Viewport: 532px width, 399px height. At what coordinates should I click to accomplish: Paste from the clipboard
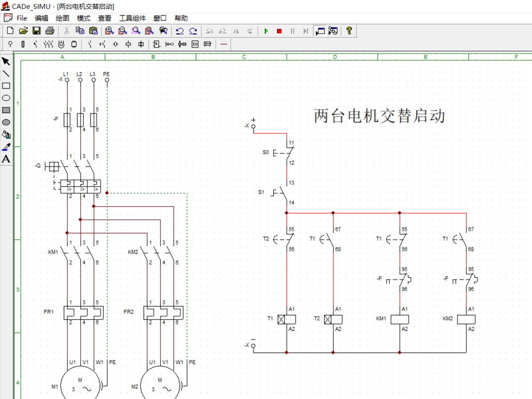(94, 30)
